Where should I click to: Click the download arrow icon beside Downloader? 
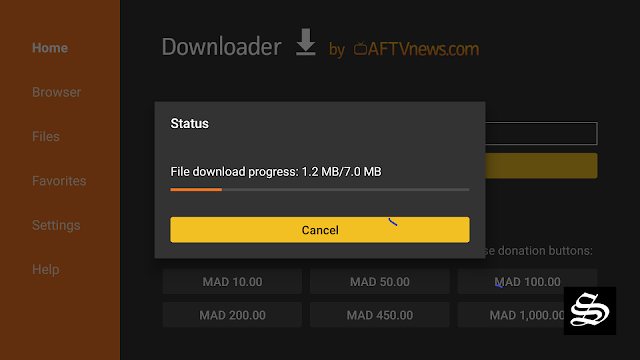click(306, 42)
